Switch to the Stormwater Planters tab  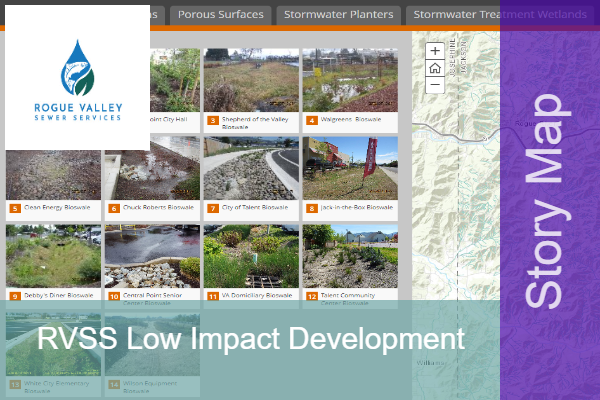point(338,15)
